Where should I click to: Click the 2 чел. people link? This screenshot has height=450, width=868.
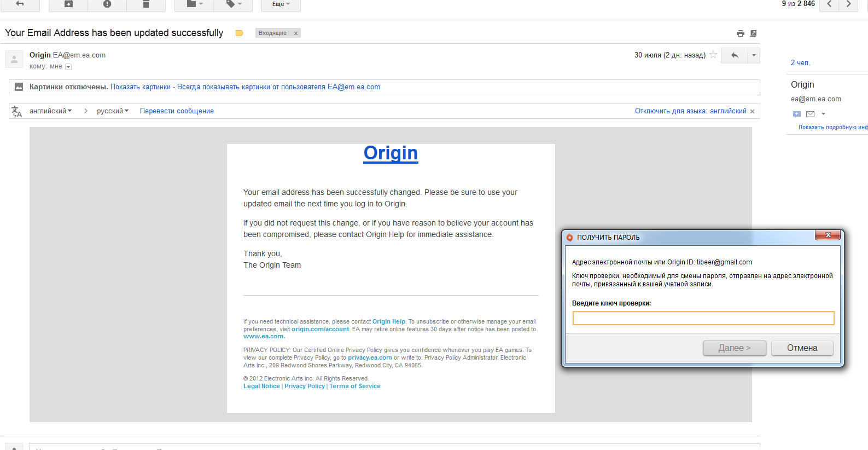point(800,62)
